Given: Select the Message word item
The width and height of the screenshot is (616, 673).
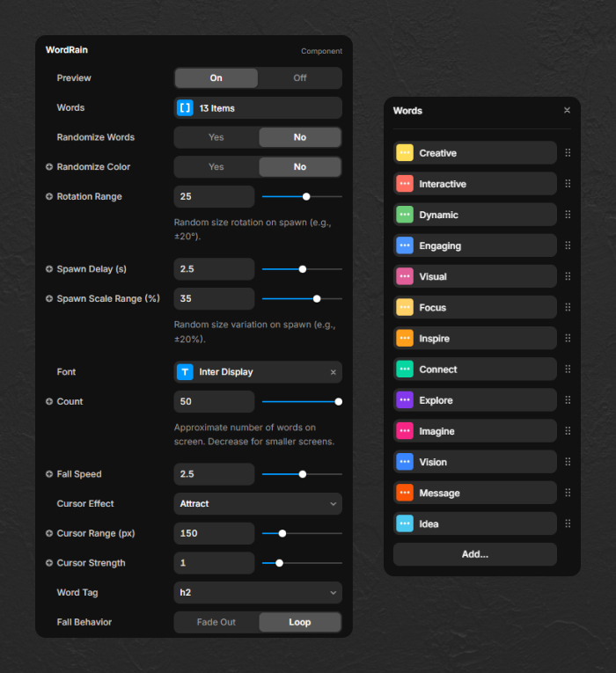Looking at the screenshot, I should 475,493.
